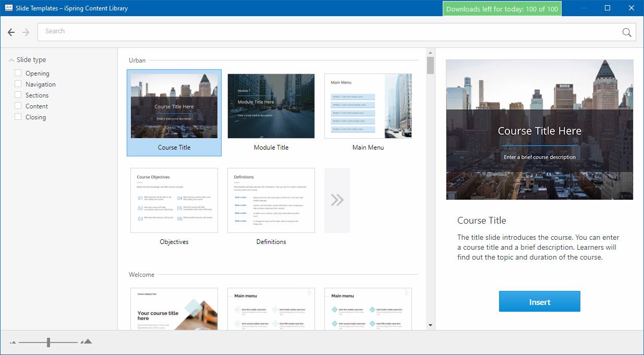This screenshot has height=355, width=644.
Task: Click the small thumbnails icon beside slider
Action: tap(13, 342)
